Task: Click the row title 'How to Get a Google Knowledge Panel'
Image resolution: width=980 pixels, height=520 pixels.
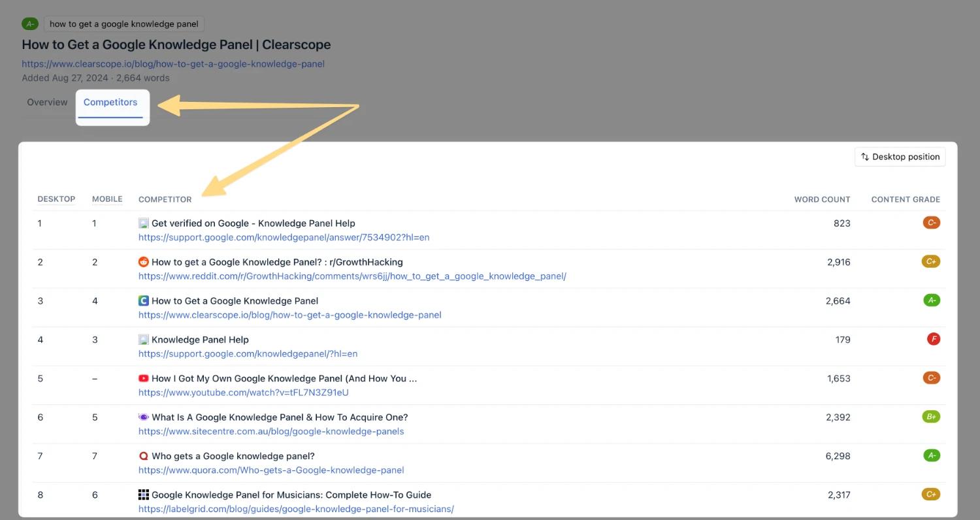Action: (x=235, y=301)
